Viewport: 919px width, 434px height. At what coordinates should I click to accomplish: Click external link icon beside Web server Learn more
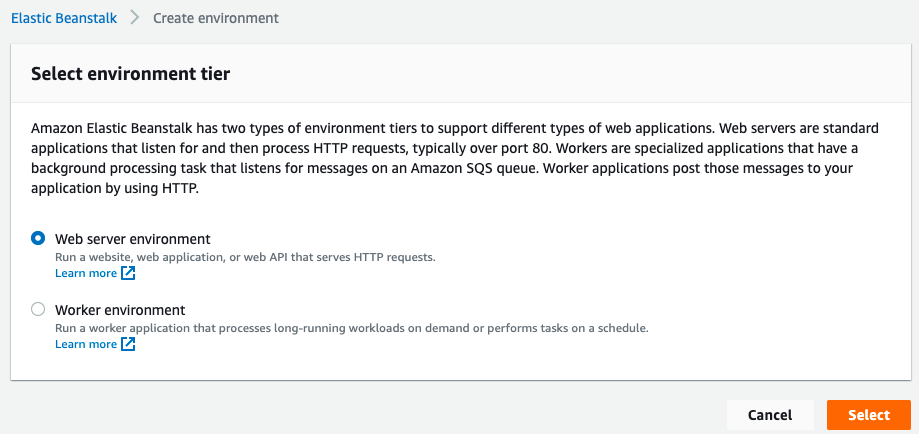tap(128, 273)
